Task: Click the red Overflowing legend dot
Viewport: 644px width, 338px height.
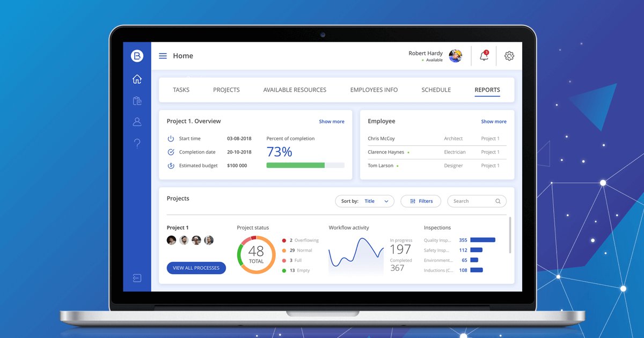Action: point(284,240)
